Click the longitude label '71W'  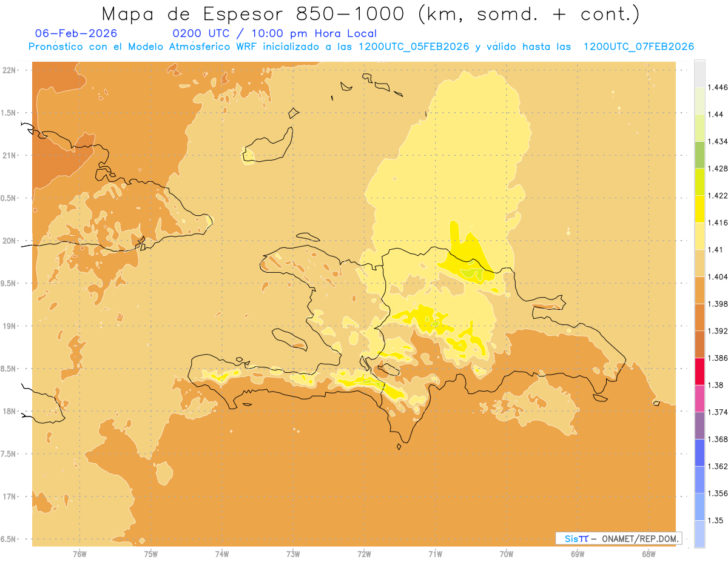click(x=435, y=554)
